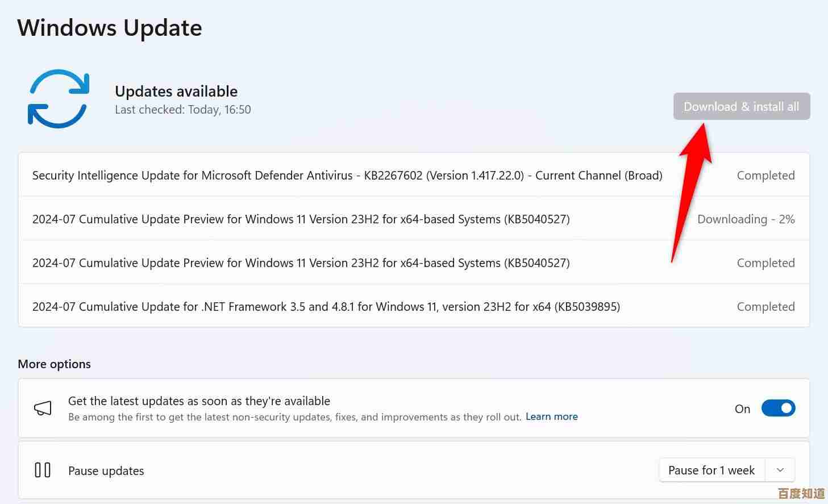The image size is (828, 504).
Task: Click the blue circular refresh arrows graphic
Action: [57, 98]
